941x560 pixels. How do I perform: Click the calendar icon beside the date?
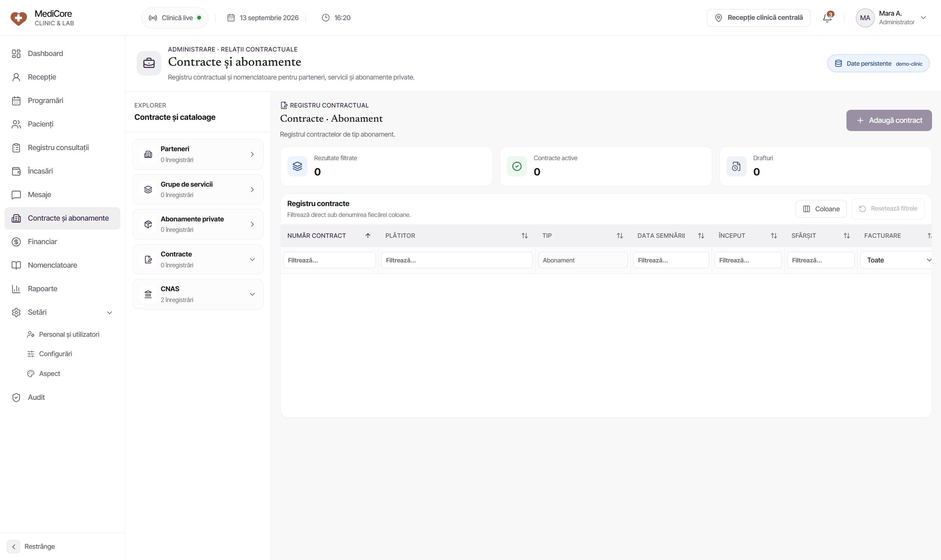231,18
